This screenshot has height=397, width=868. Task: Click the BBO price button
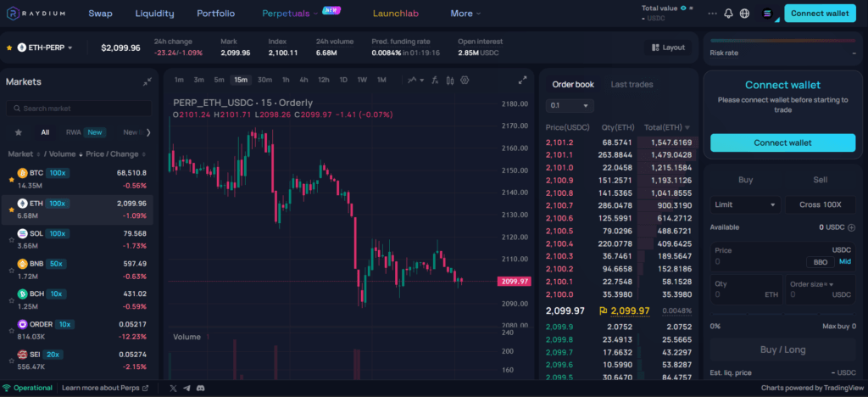821,262
